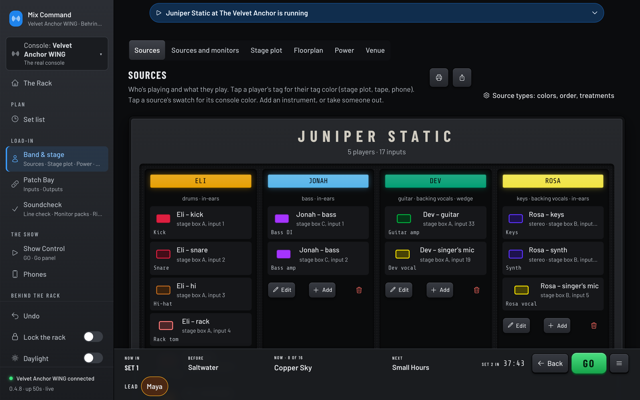Image resolution: width=640 pixels, height=400 pixels.
Task: Open the Stage plot tab
Action: point(266,50)
